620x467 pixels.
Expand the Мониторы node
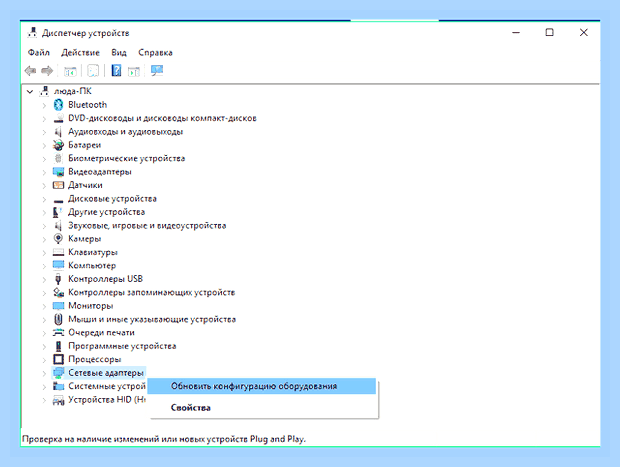(44, 306)
